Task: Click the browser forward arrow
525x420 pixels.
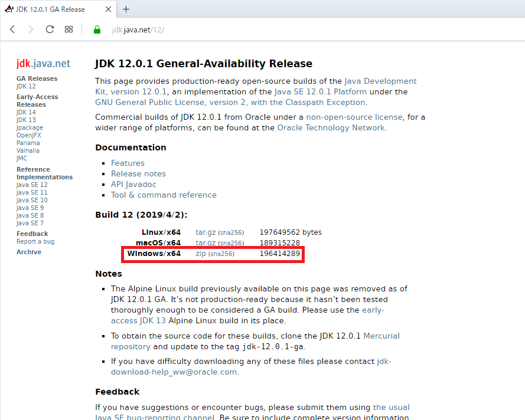Action: pyautogui.click(x=31, y=29)
